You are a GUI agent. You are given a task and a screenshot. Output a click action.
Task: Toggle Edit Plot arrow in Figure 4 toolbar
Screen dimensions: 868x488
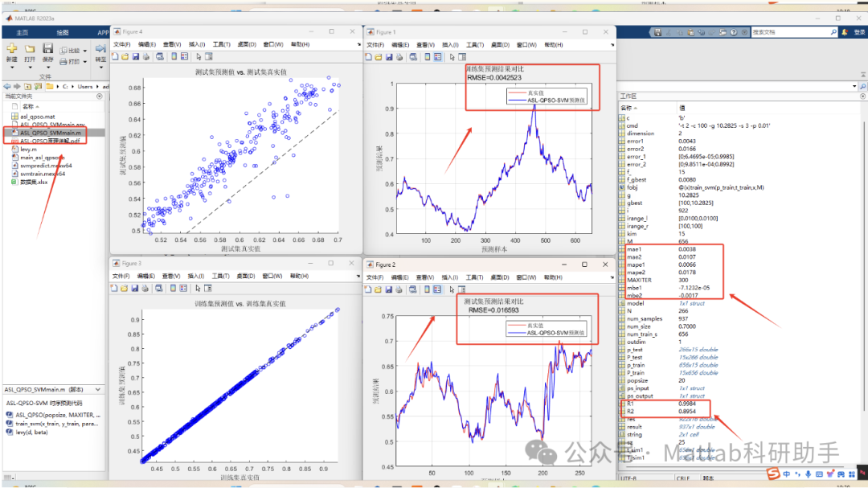[x=199, y=56]
